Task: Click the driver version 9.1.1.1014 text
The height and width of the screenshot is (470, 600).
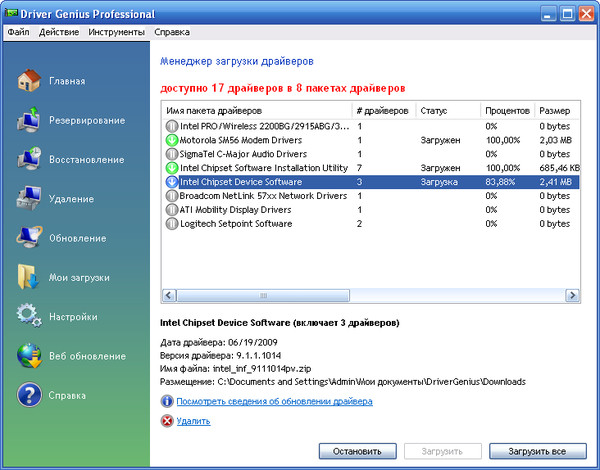Action: 259,356
